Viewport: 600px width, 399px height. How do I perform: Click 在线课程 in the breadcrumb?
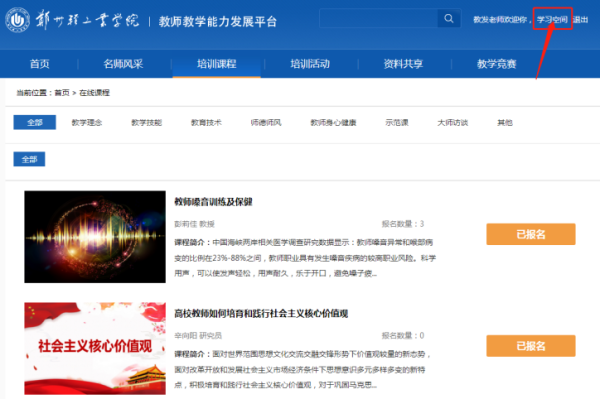click(x=94, y=93)
